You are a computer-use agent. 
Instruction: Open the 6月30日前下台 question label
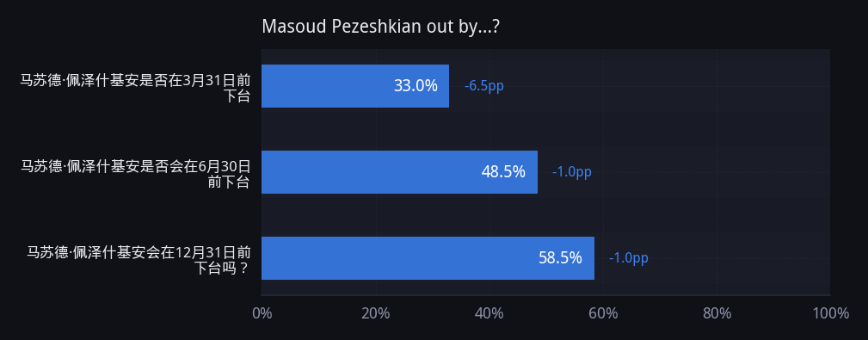pos(136,175)
